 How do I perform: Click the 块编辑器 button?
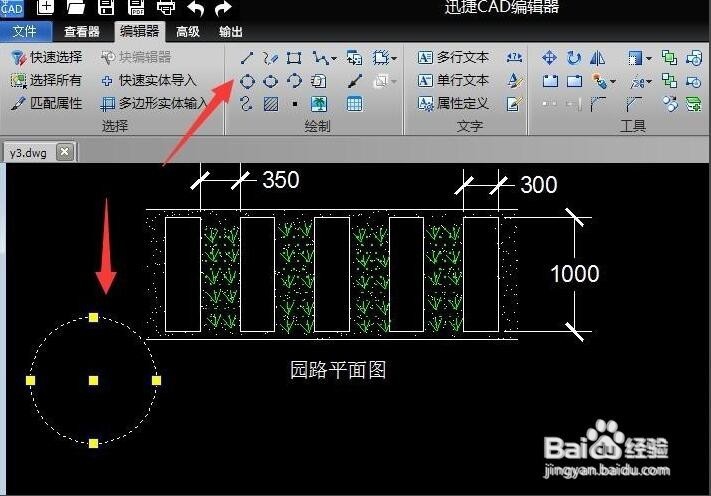point(136,57)
